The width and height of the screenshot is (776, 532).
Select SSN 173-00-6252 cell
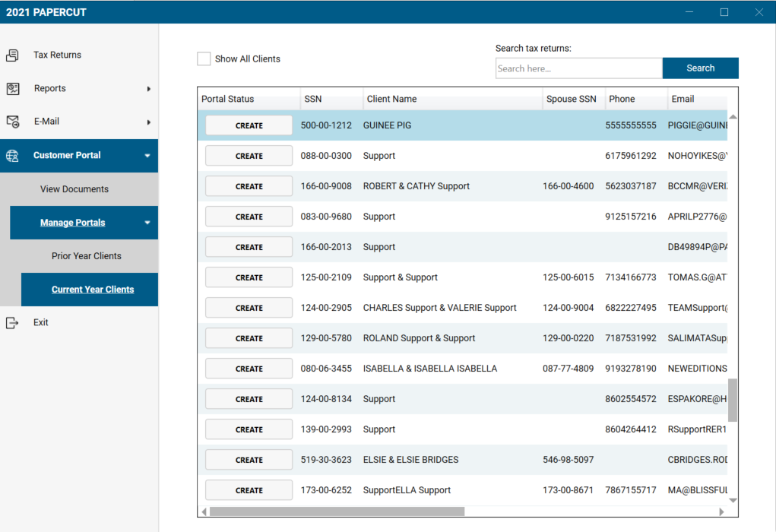pos(326,490)
